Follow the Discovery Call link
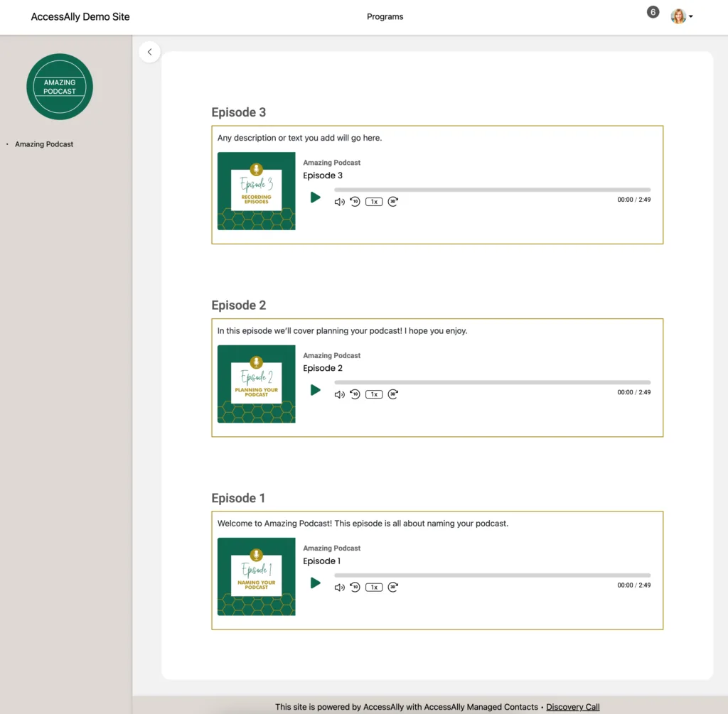728x714 pixels. point(572,707)
